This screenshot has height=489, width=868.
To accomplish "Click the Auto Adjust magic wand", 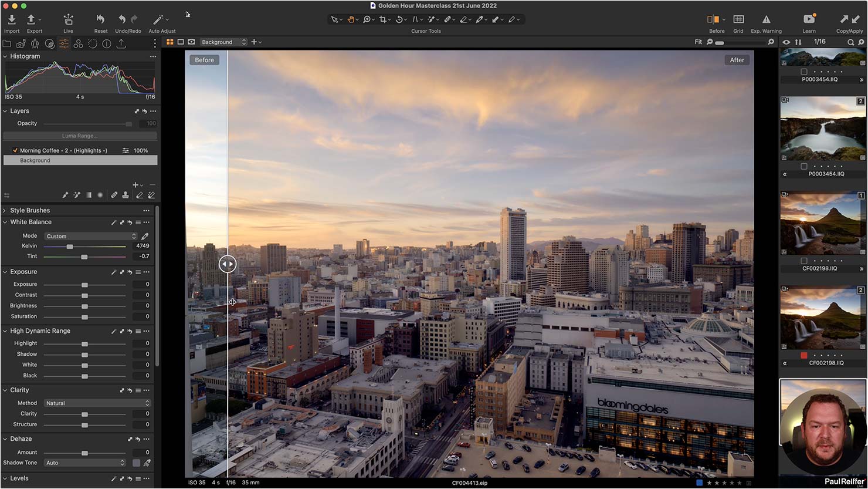I will point(158,20).
